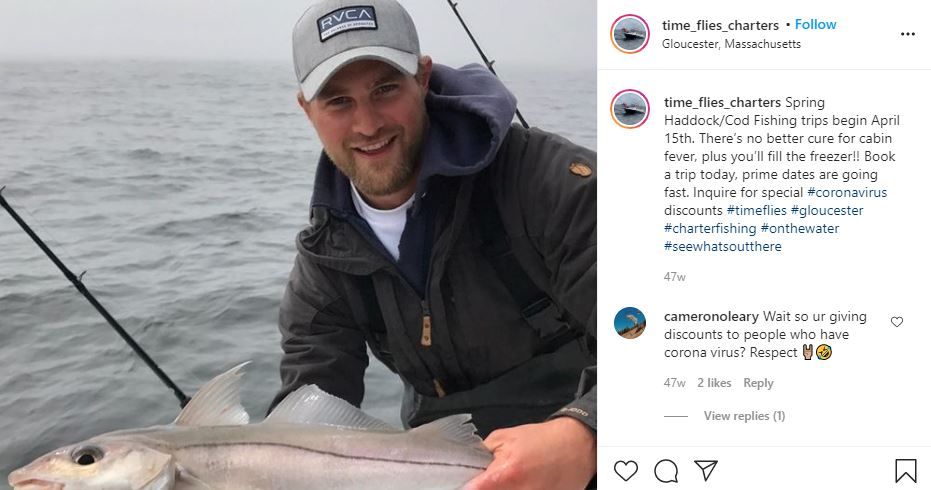931x490 pixels.
Task: Open the comment bubble icon
Action: pyautogui.click(x=666, y=471)
